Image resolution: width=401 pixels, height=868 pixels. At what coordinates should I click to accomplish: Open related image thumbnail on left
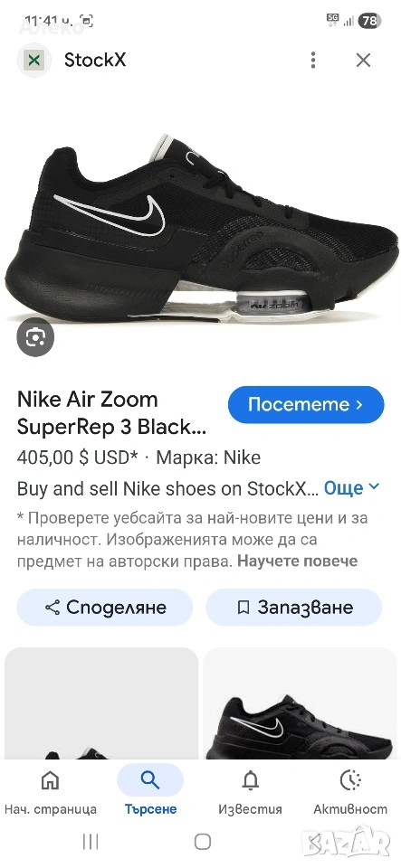tap(101, 703)
